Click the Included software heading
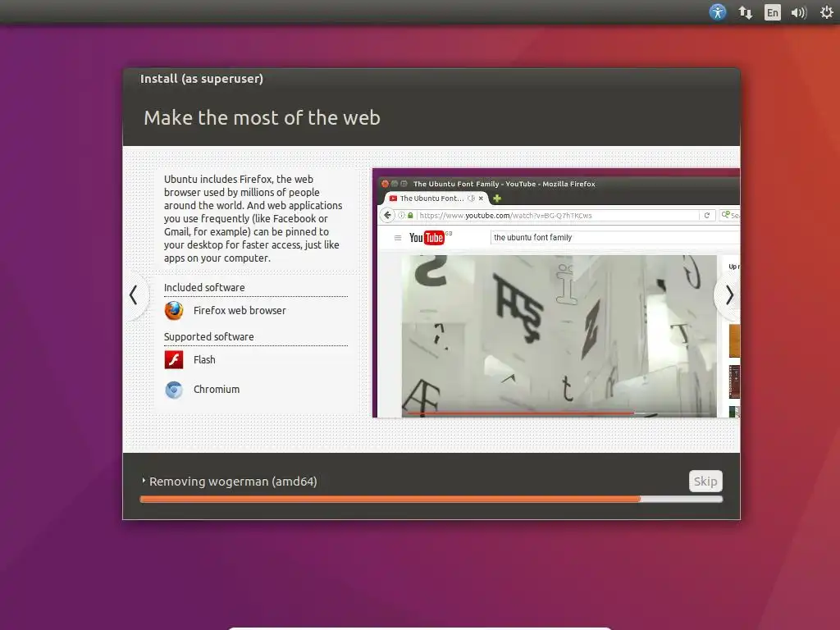 pyautogui.click(x=204, y=288)
